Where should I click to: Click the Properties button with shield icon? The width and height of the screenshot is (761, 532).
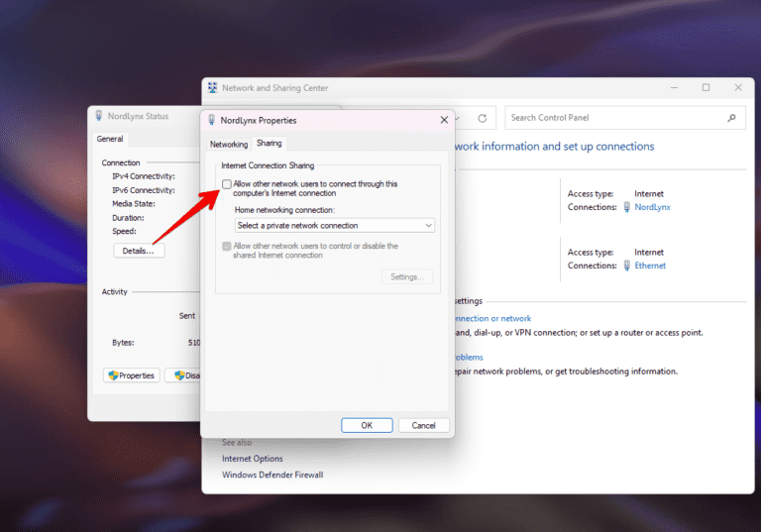[132, 375]
